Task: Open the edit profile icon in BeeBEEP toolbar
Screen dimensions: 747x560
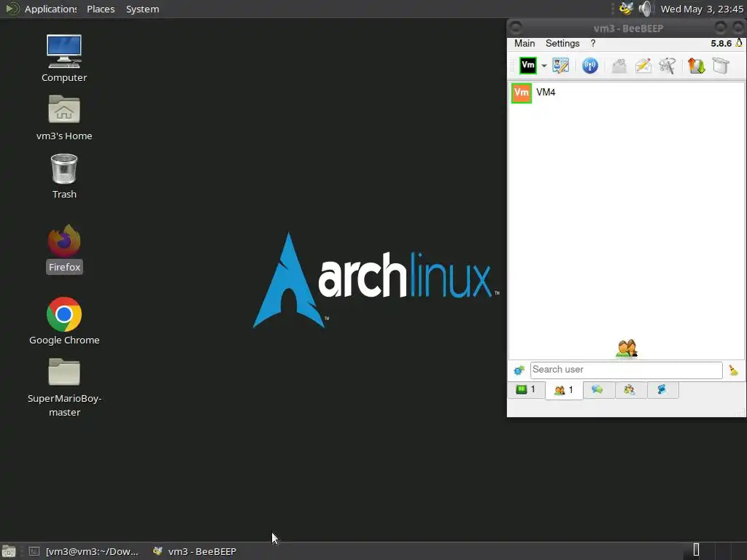Action: [561, 65]
